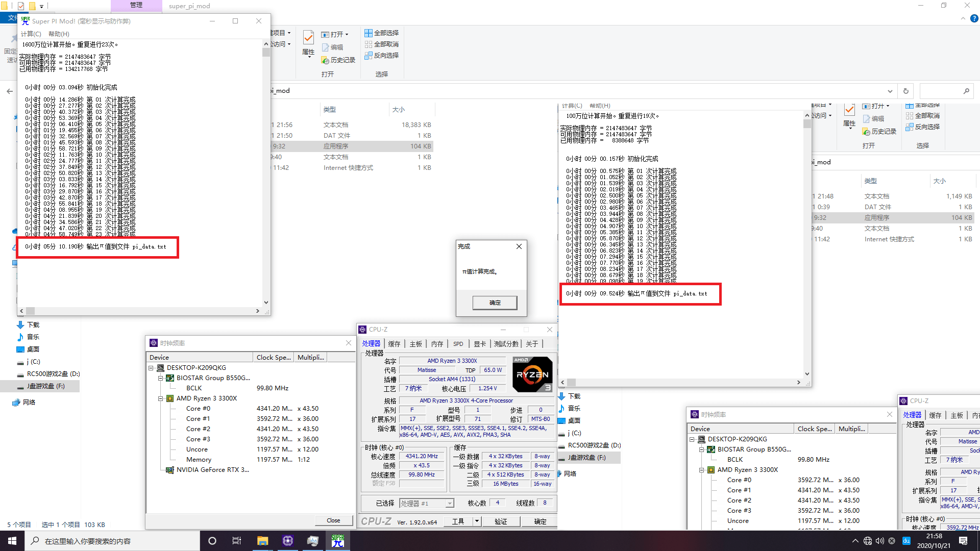Open 管理 ribbon tab in Explorer
The image size is (980, 551).
136,6
